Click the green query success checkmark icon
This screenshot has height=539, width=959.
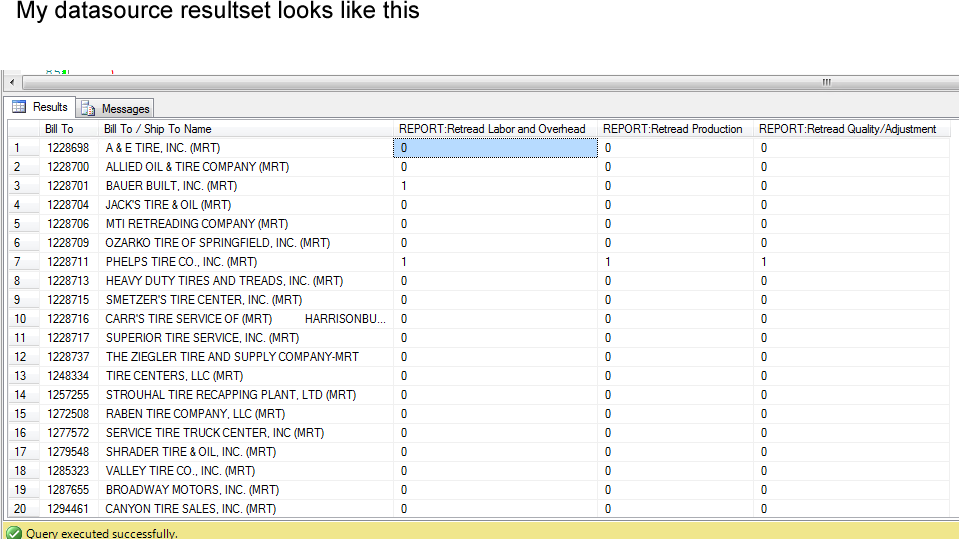(x=14, y=533)
